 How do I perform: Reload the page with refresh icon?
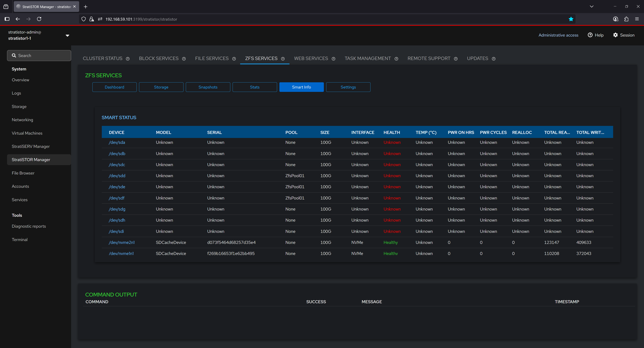pos(39,19)
